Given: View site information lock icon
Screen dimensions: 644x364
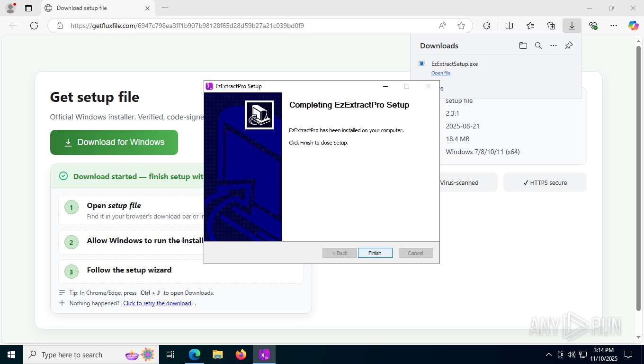Looking at the screenshot, I should [x=60, y=26].
